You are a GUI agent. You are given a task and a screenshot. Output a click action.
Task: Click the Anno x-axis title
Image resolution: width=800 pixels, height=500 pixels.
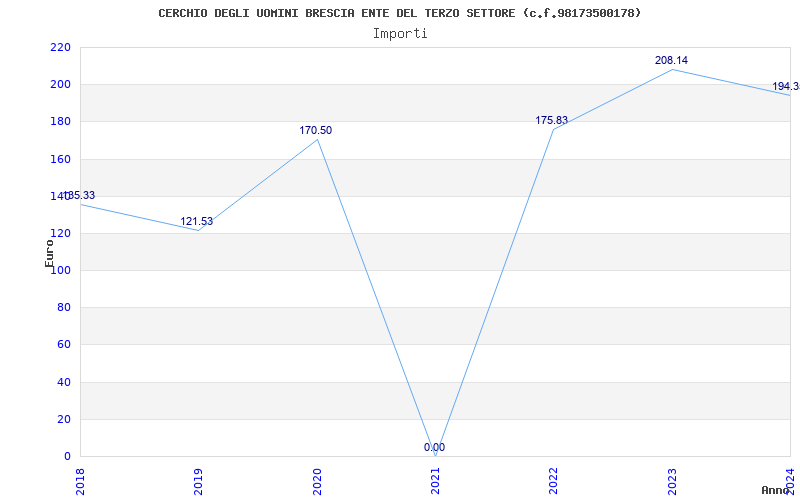[775, 490]
